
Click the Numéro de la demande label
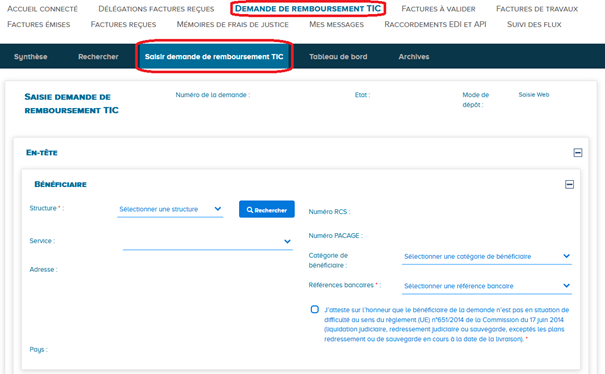213,95
